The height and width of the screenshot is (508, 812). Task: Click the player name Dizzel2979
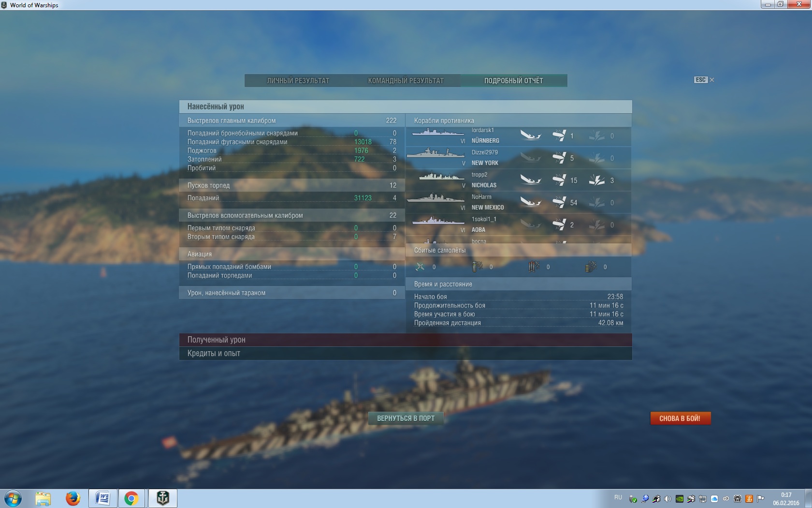tap(485, 152)
